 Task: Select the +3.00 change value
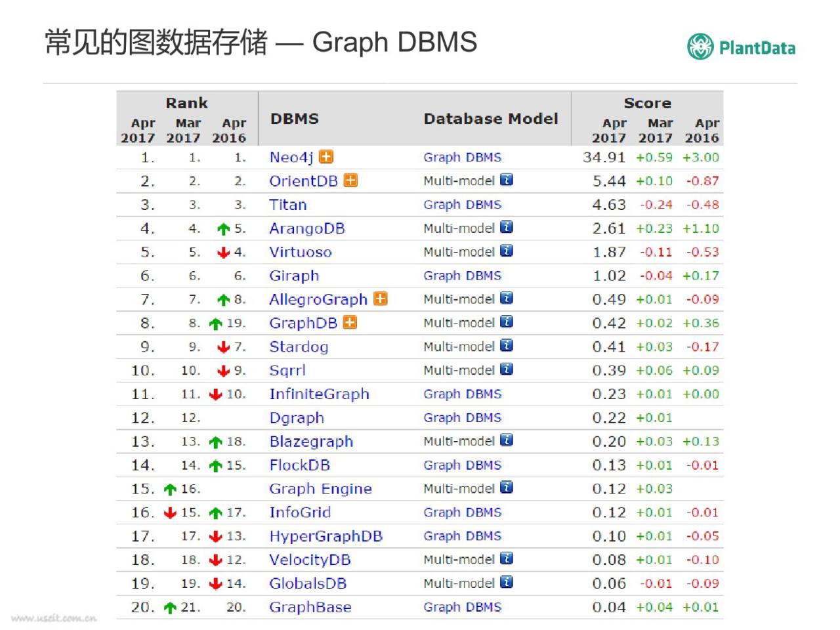click(x=701, y=157)
